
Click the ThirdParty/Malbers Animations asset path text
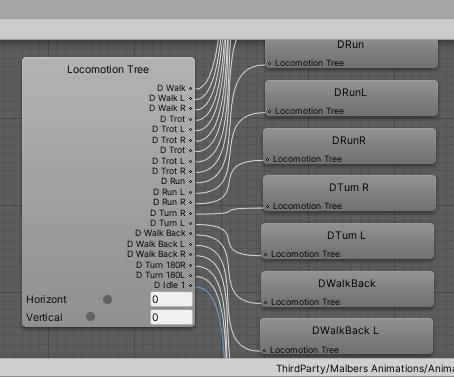(x=365, y=368)
